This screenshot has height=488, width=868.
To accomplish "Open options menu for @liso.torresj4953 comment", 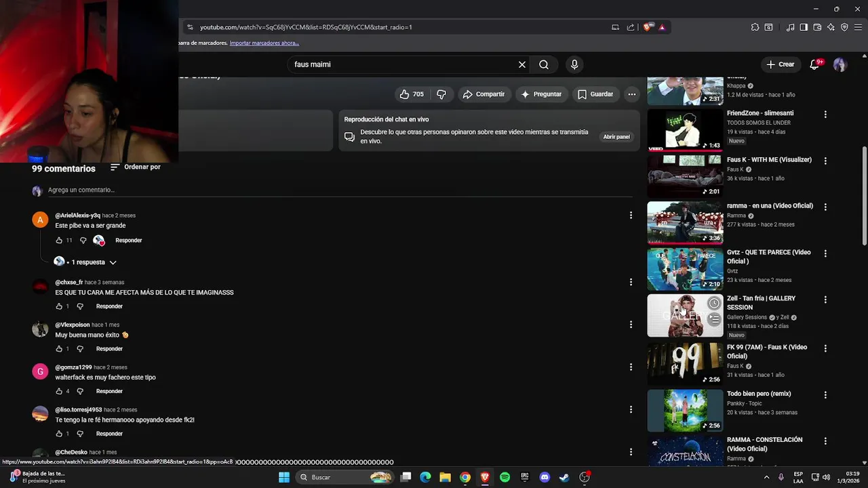I will 631,409.
